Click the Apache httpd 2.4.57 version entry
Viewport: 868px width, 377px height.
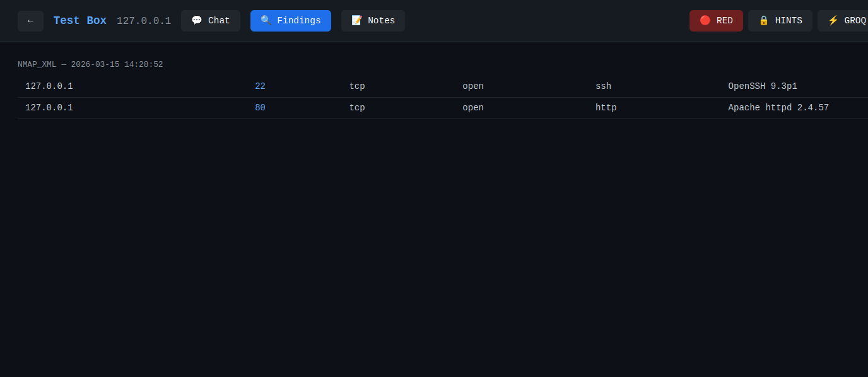[778, 108]
